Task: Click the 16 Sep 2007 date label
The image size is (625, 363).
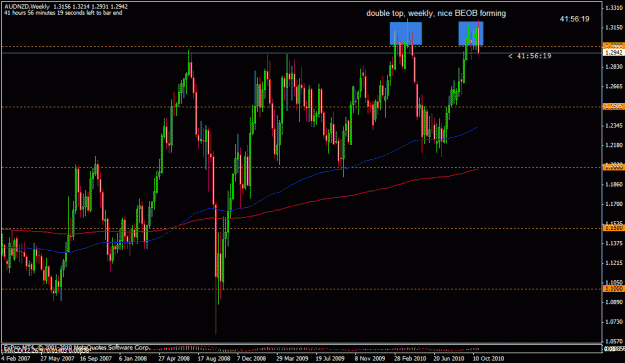Action: (x=96, y=358)
